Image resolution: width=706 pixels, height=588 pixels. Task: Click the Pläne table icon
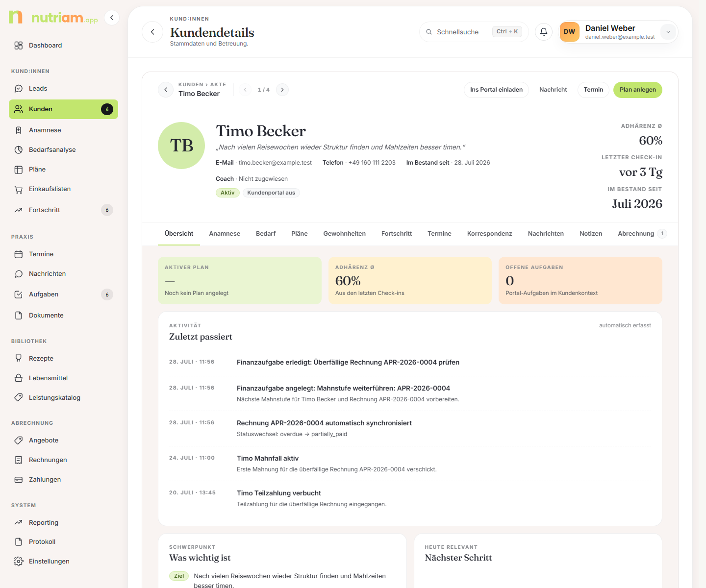coord(19,170)
